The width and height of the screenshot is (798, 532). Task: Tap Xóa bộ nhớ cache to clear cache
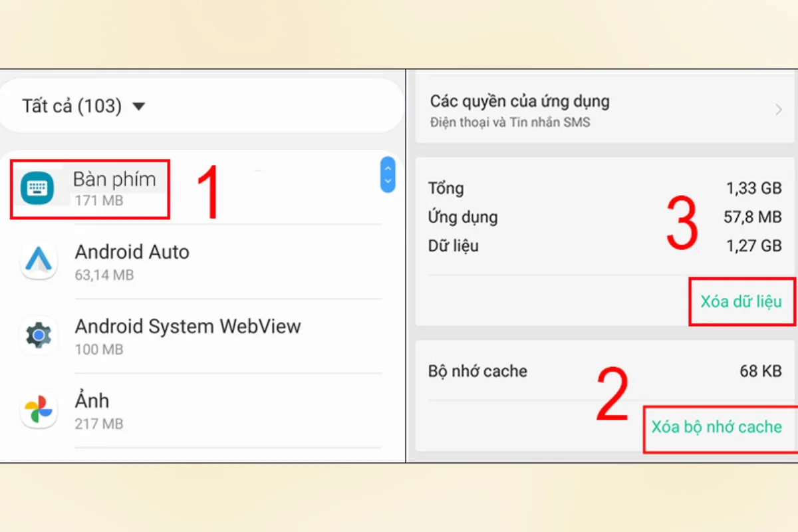[717, 427]
